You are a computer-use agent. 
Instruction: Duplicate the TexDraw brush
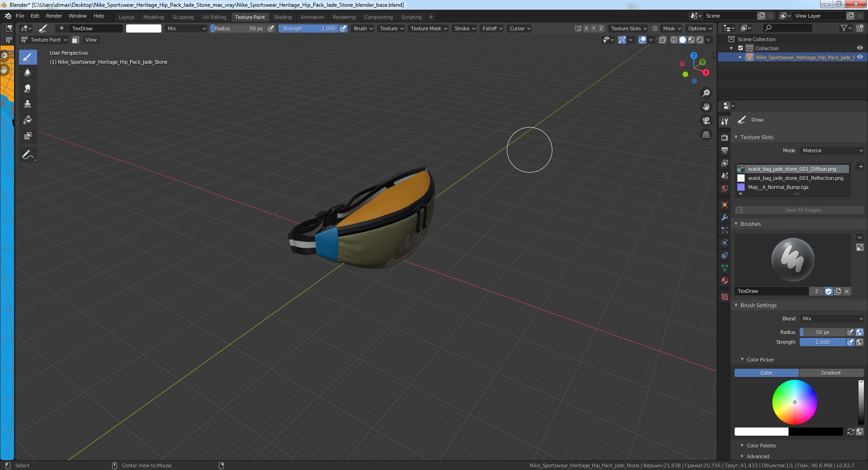(x=838, y=291)
